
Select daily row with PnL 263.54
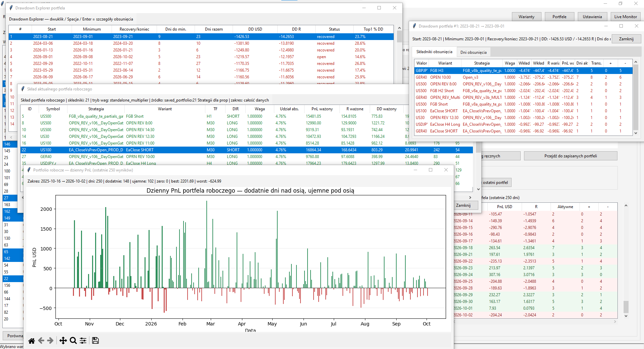point(535,248)
